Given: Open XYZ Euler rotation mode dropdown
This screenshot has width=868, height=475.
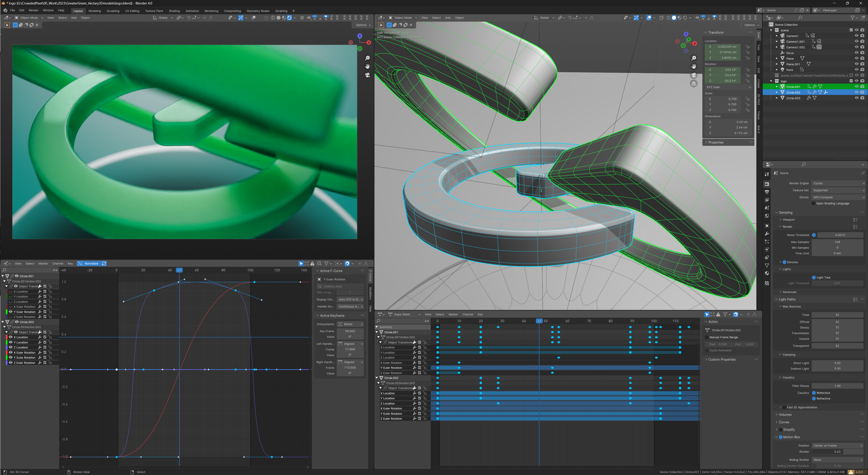Looking at the screenshot, I should [729, 87].
